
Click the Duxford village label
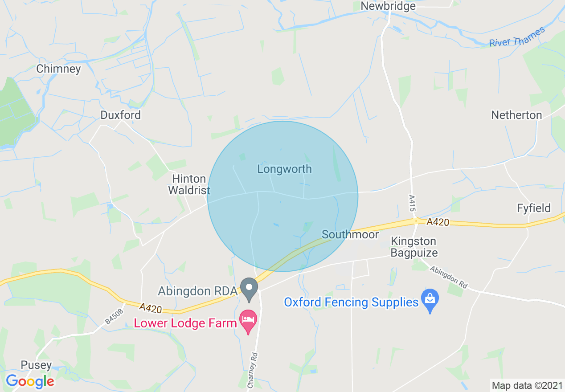(120, 115)
